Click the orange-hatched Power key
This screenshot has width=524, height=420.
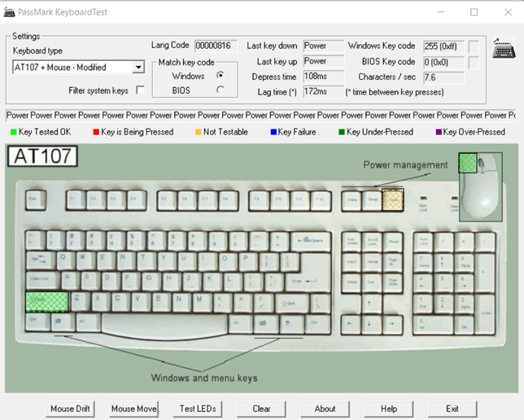point(393,199)
